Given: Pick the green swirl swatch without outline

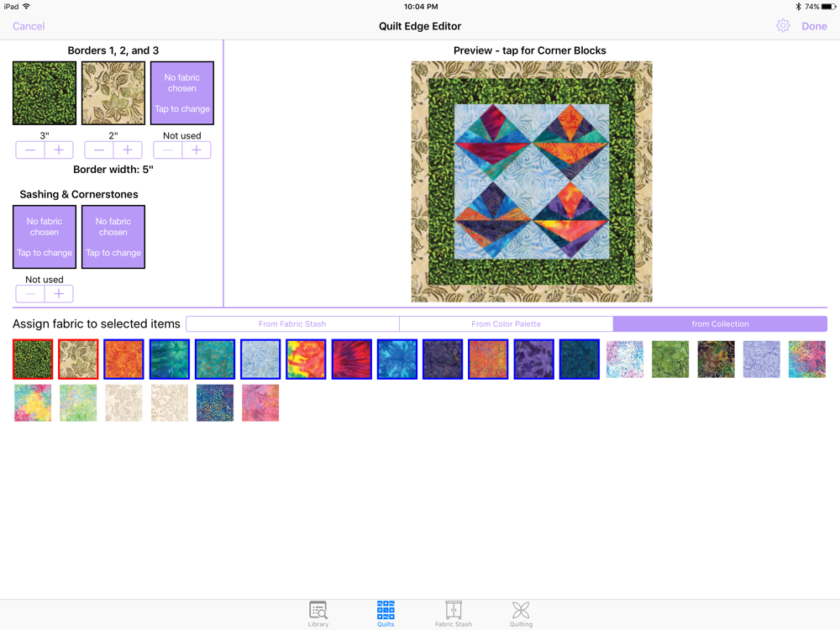Looking at the screenshot, I should click(670, 359).
